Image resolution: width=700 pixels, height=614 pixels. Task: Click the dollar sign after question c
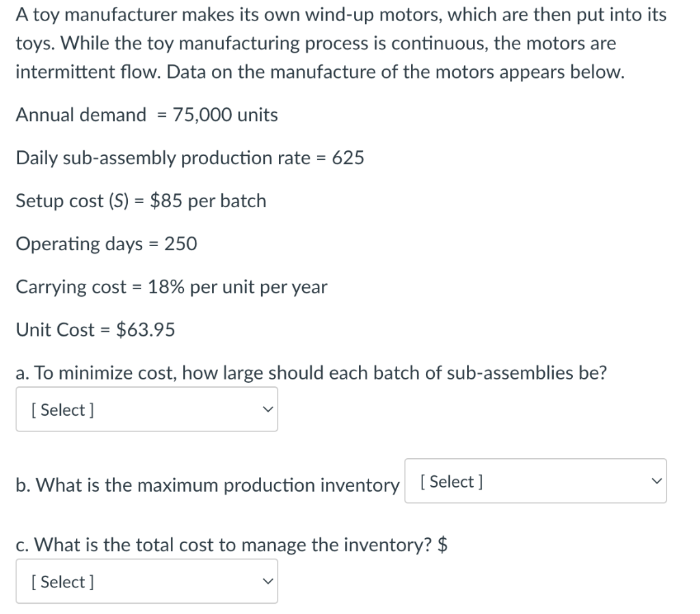click(x=442, y=546)
